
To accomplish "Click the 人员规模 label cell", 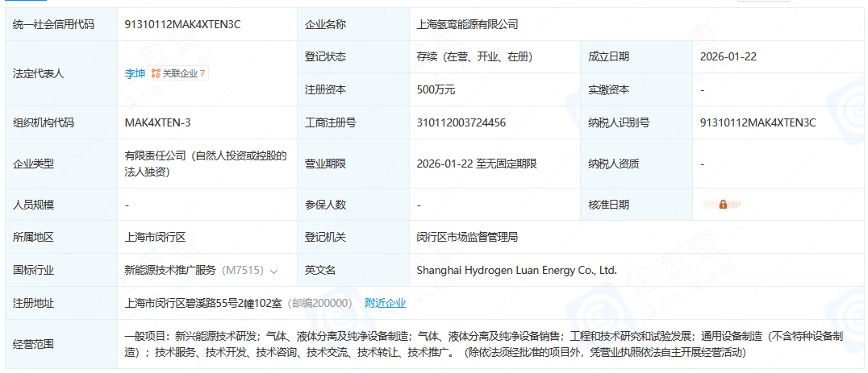I will tap(61, 205).
